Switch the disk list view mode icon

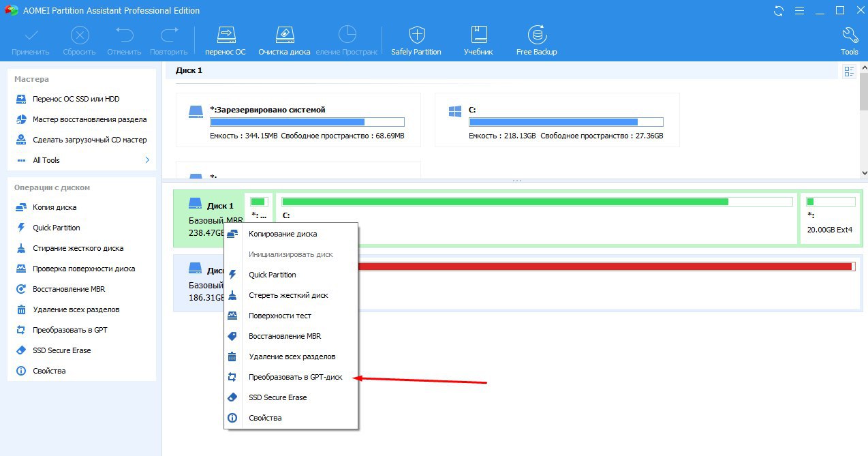[849, 72]
